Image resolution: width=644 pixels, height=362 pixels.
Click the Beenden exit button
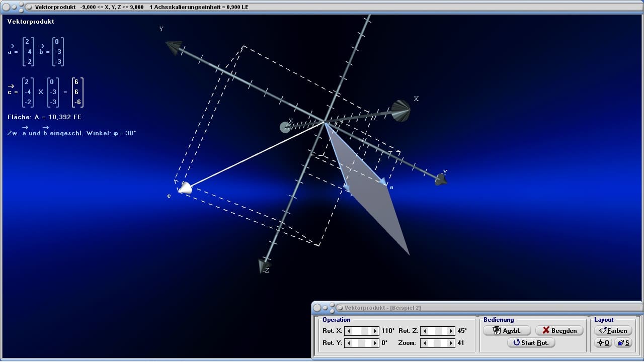tap(559, 330)
